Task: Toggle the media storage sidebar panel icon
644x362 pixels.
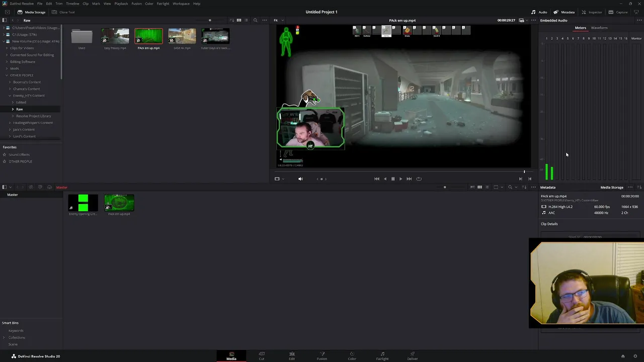Action: 5,20
